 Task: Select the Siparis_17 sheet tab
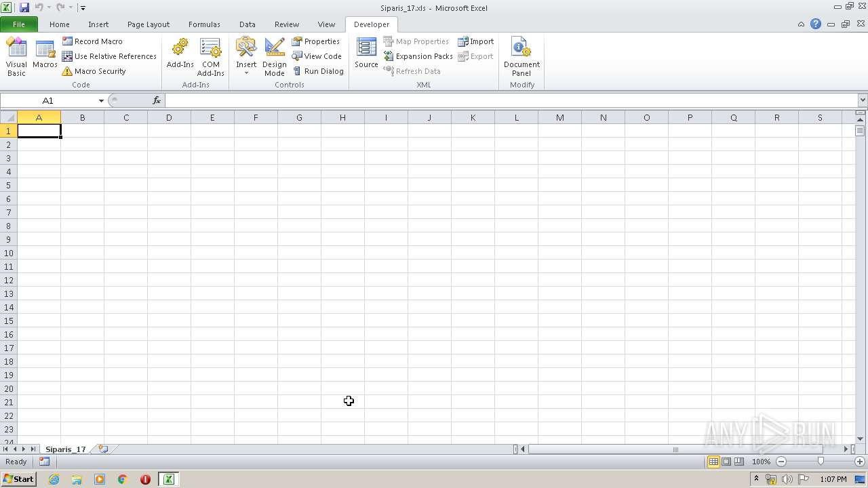(x=66, y=449)
